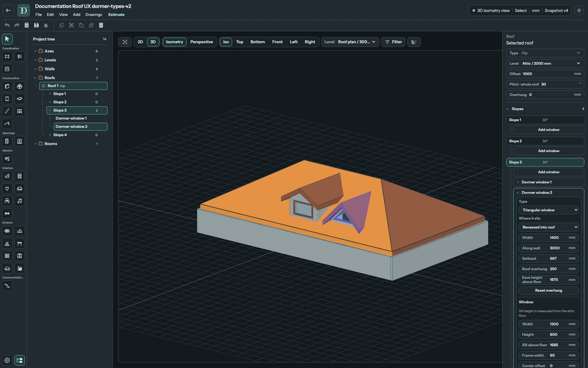Select the window tool under Openings
This screenshot has width=588, height=368.
[20, 141]
